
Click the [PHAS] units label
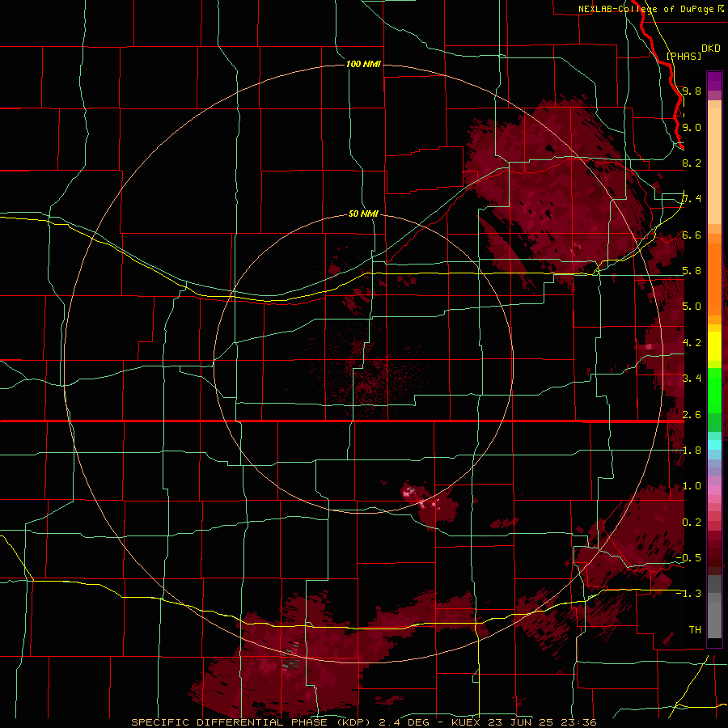coord(684,56)
